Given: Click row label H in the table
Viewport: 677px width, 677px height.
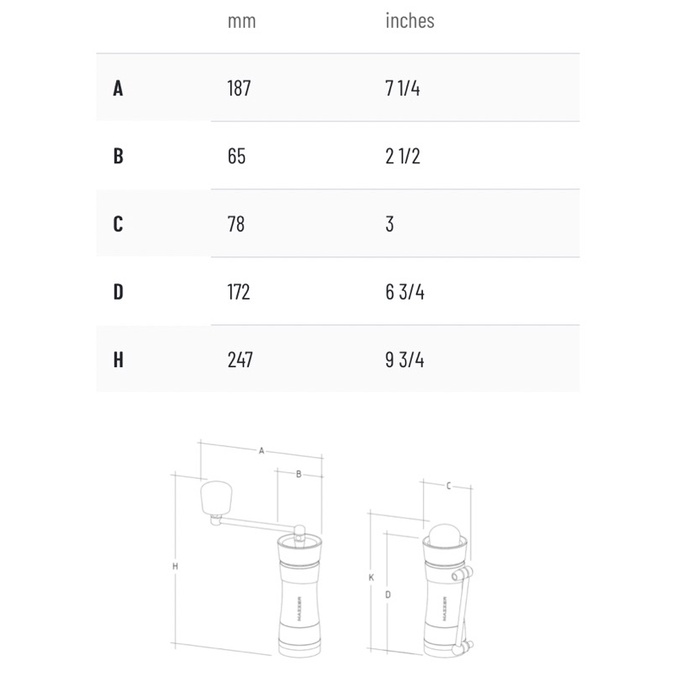Looking at the screenshot, I should coord(118,359).
